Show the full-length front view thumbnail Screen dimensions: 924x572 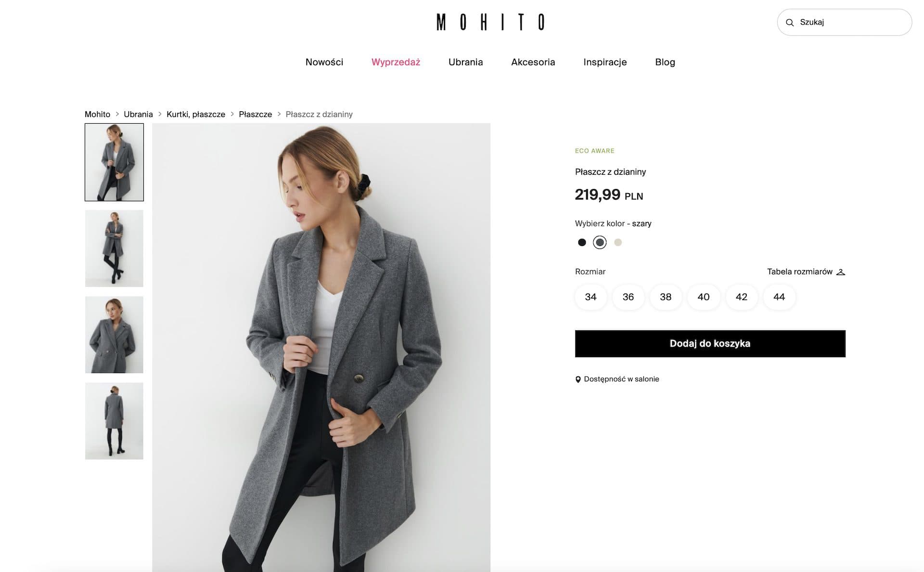(x=114, y=248)
